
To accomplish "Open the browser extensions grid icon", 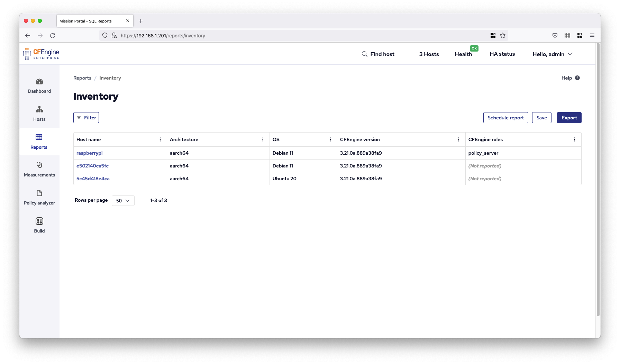I will pos(580,35).
